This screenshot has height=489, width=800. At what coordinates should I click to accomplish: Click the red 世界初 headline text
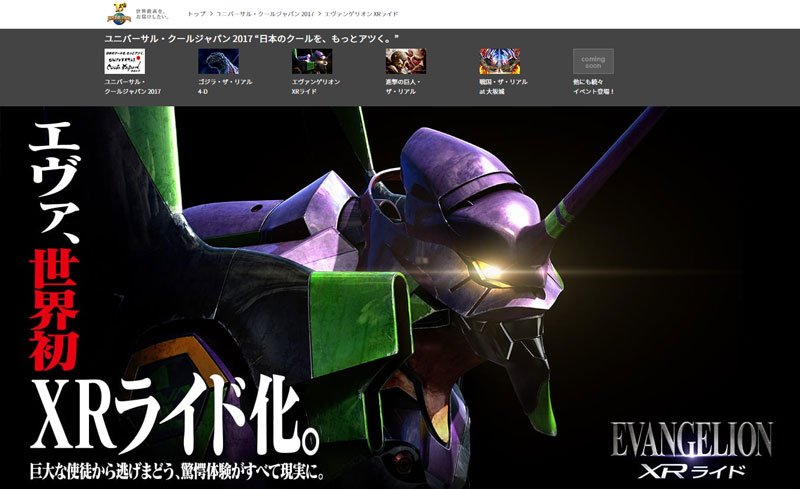[x=54, y=311]
